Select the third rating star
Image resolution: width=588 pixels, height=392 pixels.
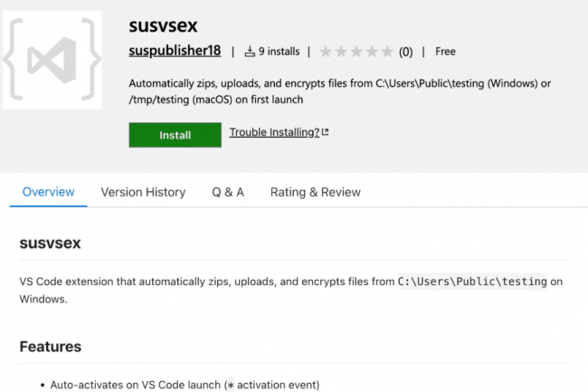click(357, 52)
